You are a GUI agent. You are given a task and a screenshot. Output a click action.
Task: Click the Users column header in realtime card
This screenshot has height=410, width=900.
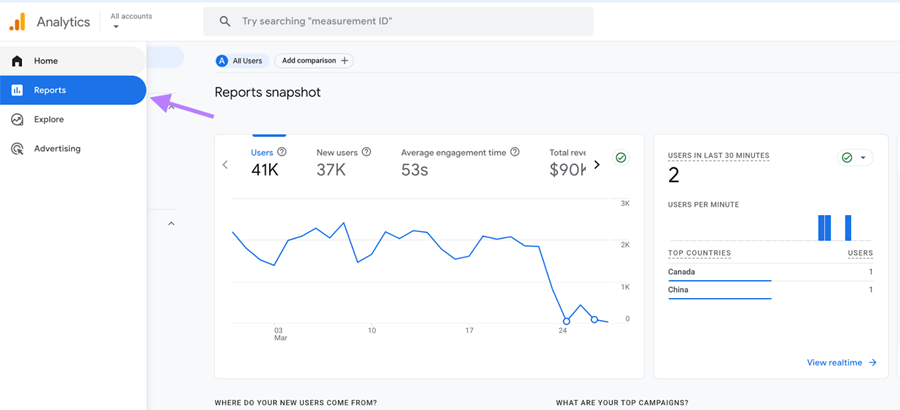point(860,253)
